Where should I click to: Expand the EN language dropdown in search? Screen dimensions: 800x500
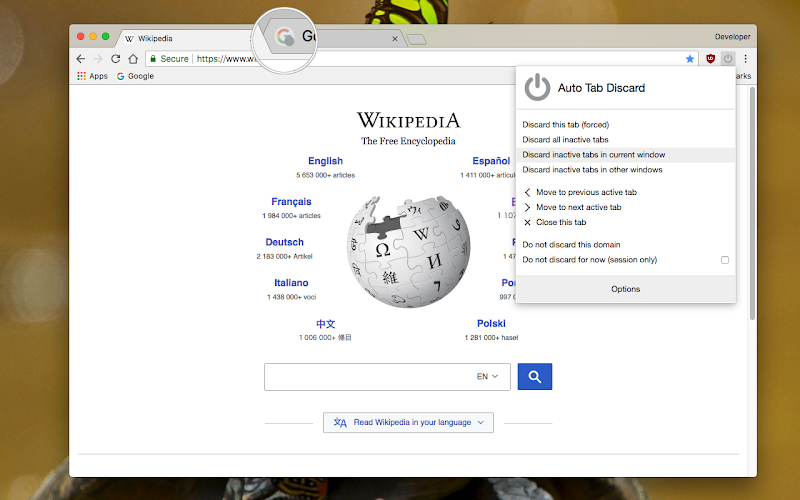pos(487,377)
